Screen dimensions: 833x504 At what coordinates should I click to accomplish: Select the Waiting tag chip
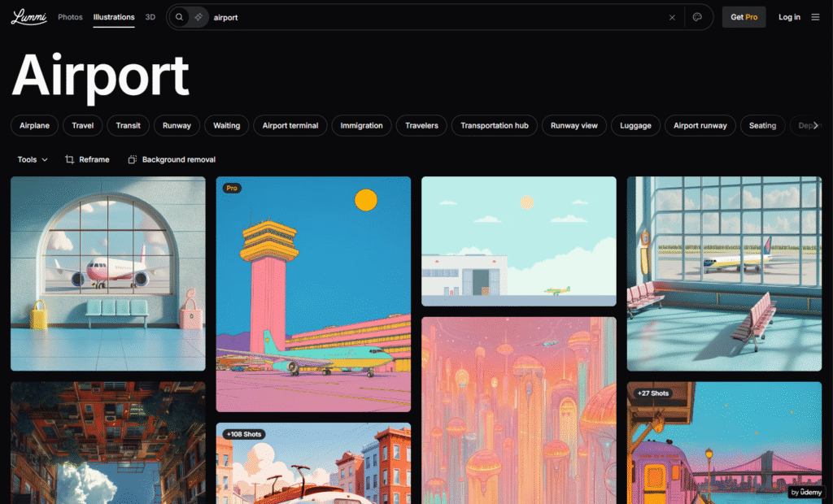tap(226, 125)
